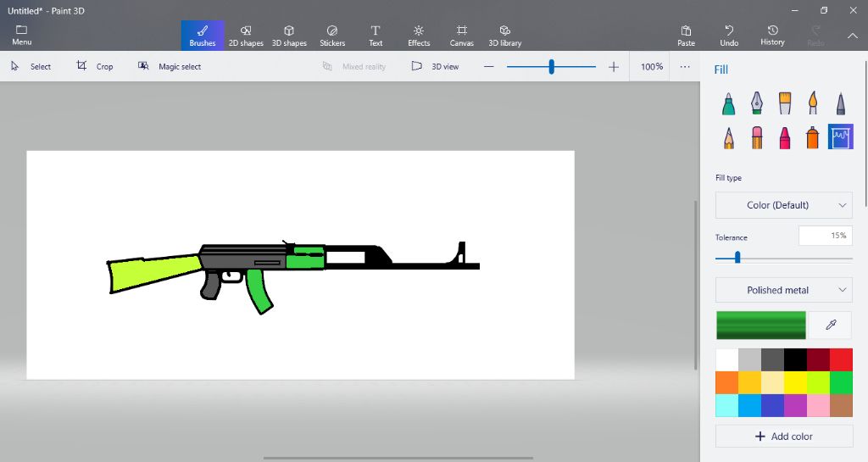
Task: Click the current green color preview
Action: [x=761, y=325]
